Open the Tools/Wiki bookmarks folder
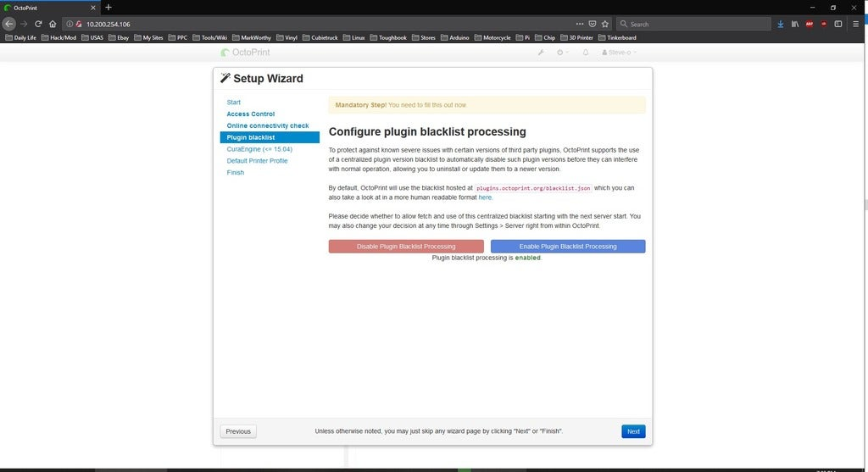The width and height of the screenshot is (868, 472). (x=210, y=37)
